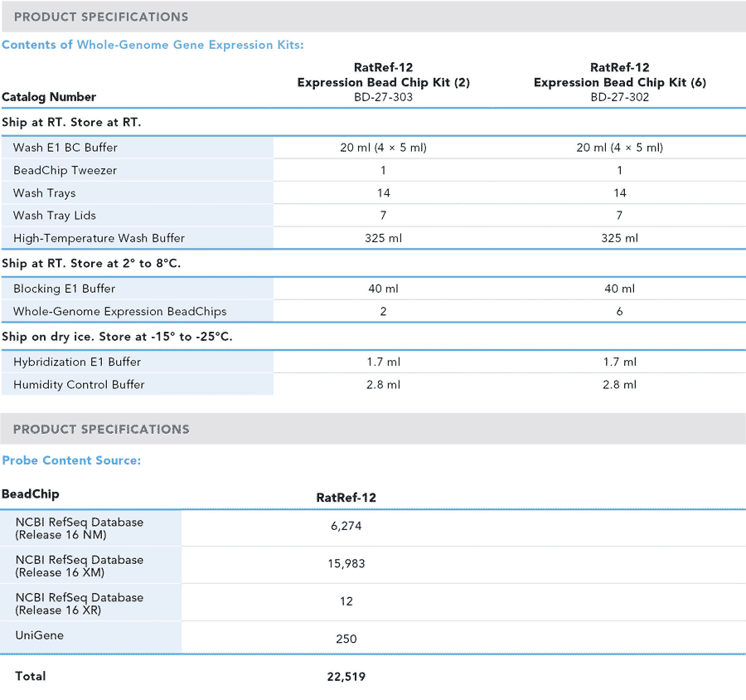Screen dimensions: 746x700
Task: Click 'Ship at RT. Store at RT.' row
Action: (71, 123)
